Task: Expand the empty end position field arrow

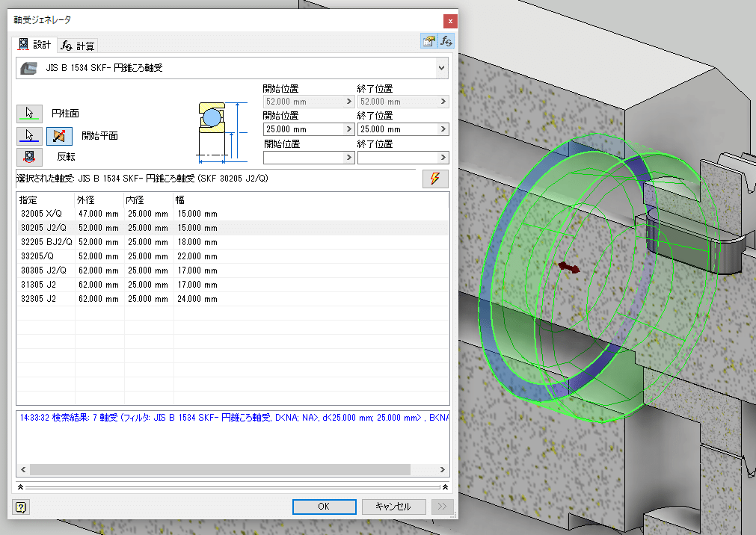Action: coord(443,158)
